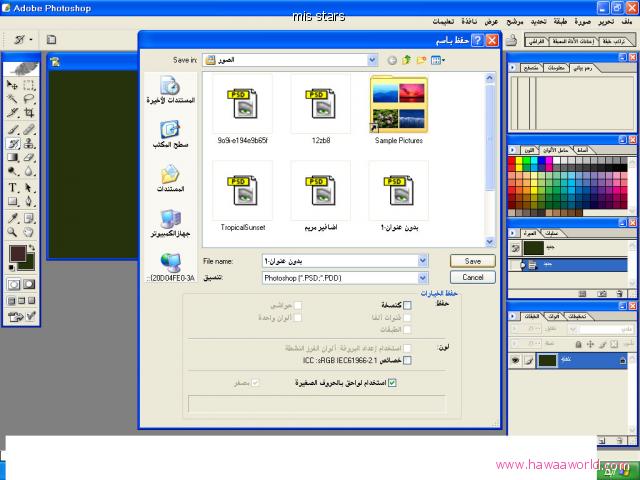The image size is (640, 480).
Task: Expand the File name dropdown arrow
Action: pos(423,260)
